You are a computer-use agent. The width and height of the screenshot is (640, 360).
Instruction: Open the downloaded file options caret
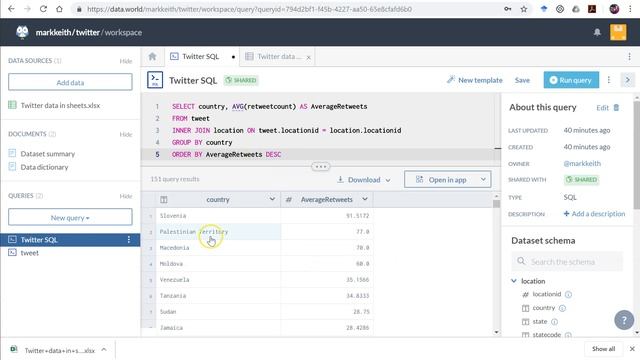(104, 350)
